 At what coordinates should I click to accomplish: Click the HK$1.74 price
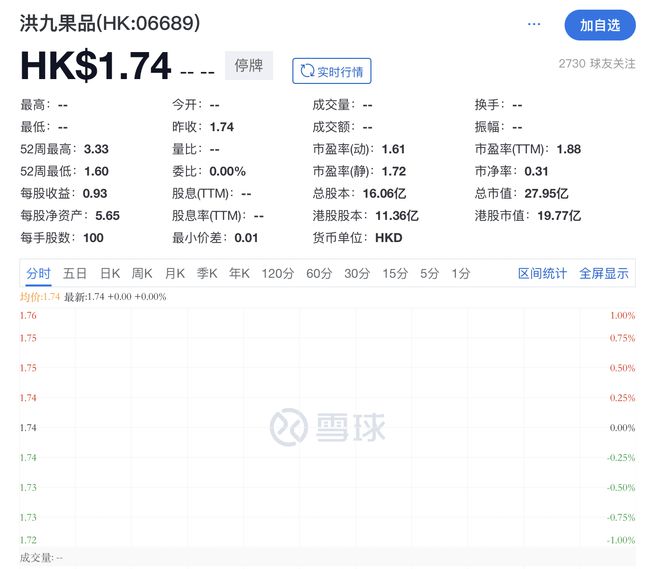[96, 66]
